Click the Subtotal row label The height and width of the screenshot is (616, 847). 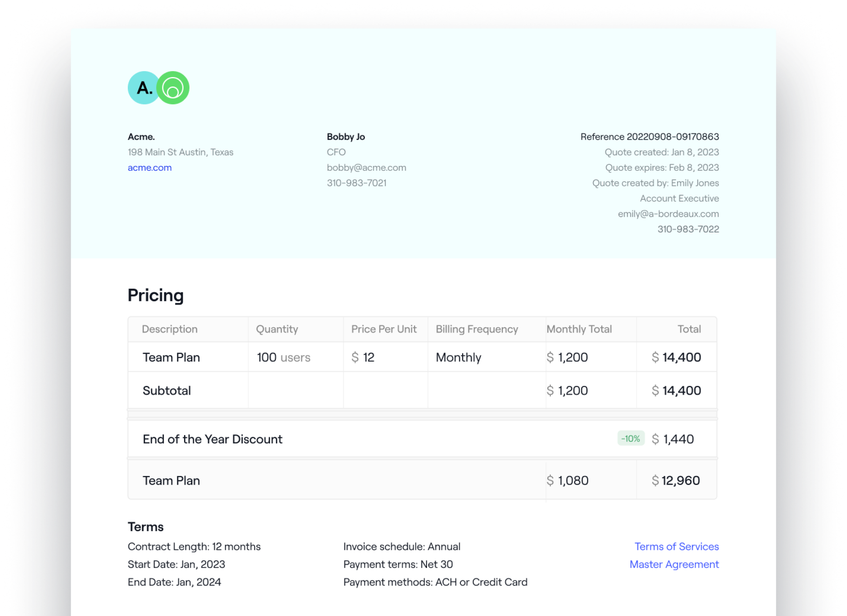pos(167,391)
